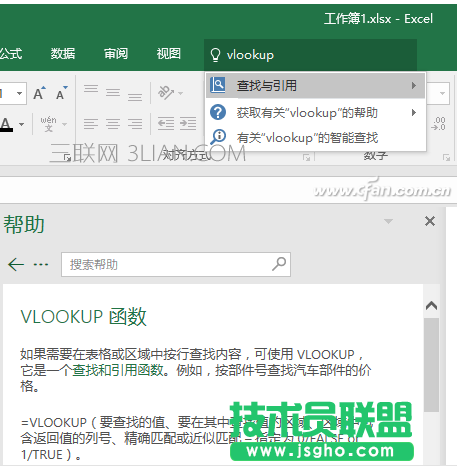Click the Increase Font Size icon
Image resolution: width=457 pixels, height=467 pixels.
(x=40, y=93)
